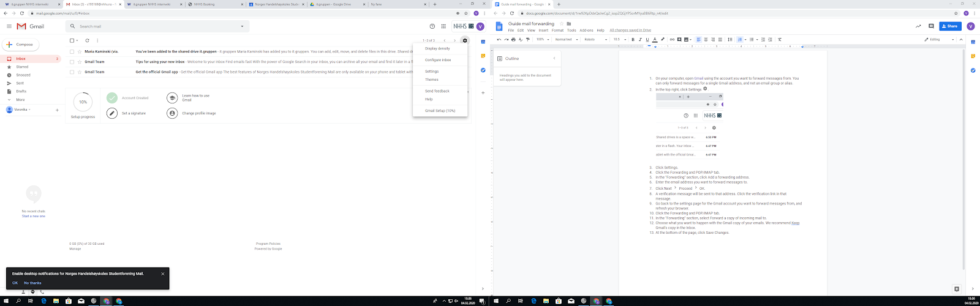Open the Roboto font dropdown
Viewport: 980px width, 306px height.
pyautogui.click(x=595, y=39)
